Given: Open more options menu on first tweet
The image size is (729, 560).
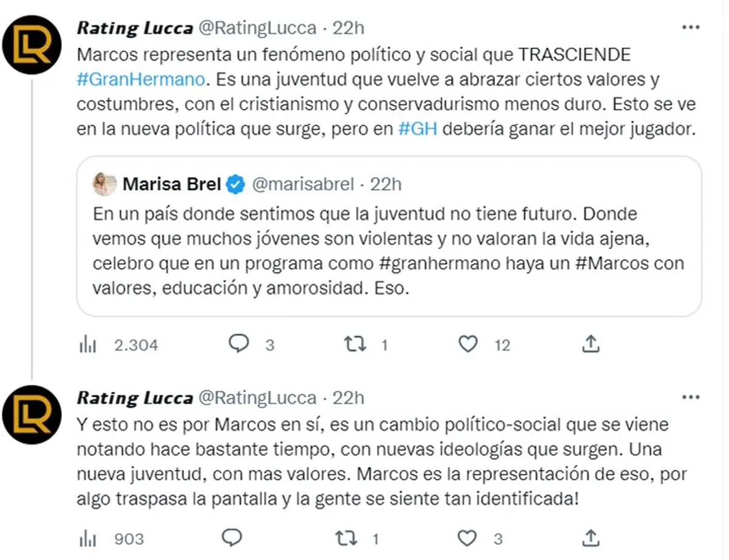Looking at the screenshot, I should click(691, 27).
